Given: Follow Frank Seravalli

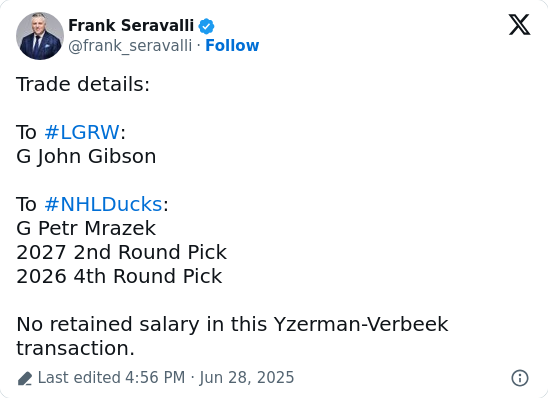Looking at the screenshot, I should (x=232, y=45).
